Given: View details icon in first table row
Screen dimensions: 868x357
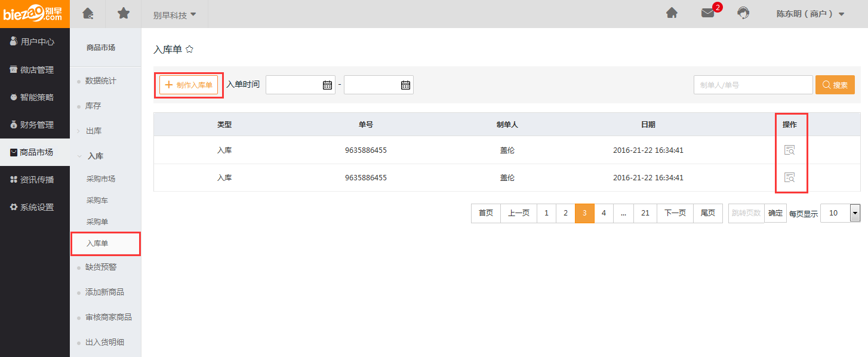Looking at the screenshot, I should (x=789, y=150).
